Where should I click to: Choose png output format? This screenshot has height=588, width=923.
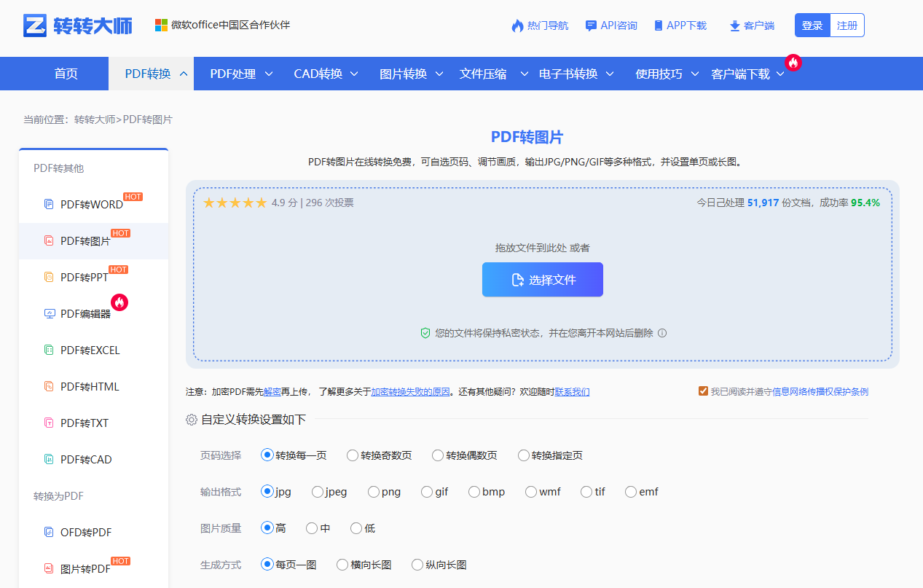click(374, 492)
